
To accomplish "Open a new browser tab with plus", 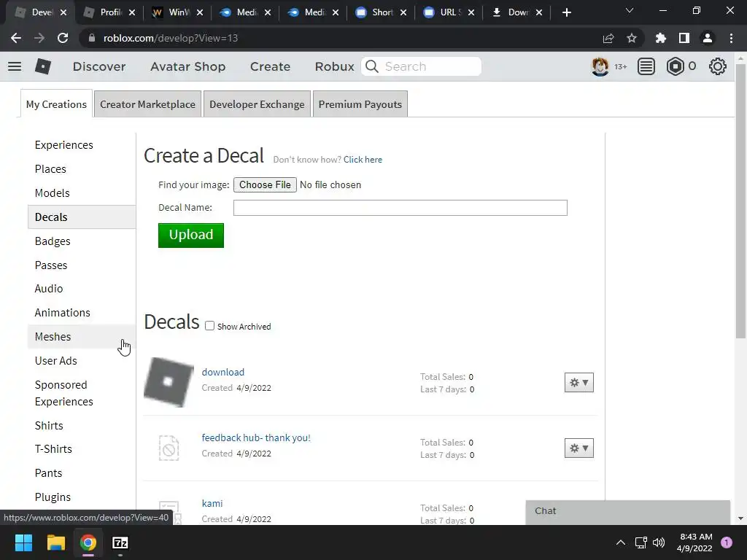I will click(566, 12).
